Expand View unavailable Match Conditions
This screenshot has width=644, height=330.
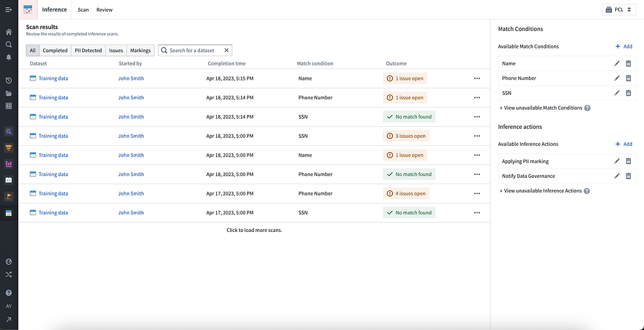coord(541,108)
